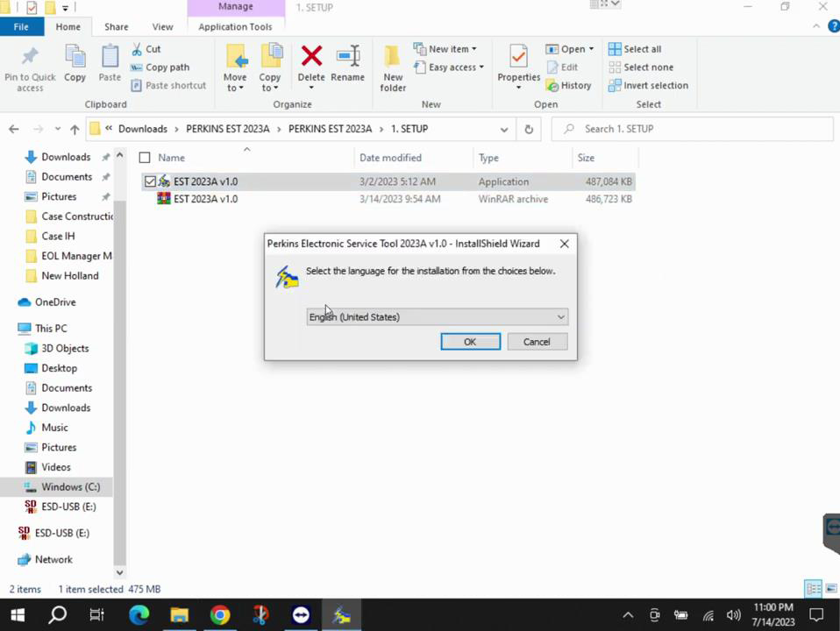Click Select all in ribbon

coord(636,49)
